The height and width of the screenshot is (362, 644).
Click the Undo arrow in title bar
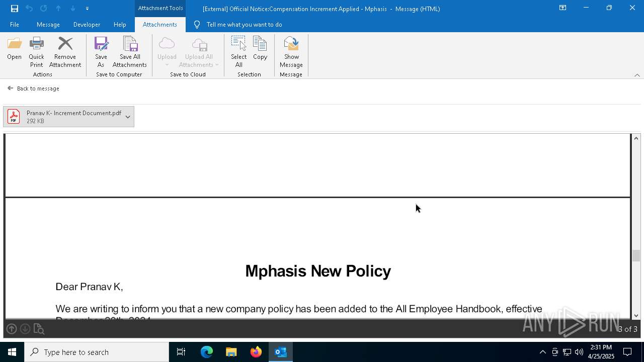[29, 9]
